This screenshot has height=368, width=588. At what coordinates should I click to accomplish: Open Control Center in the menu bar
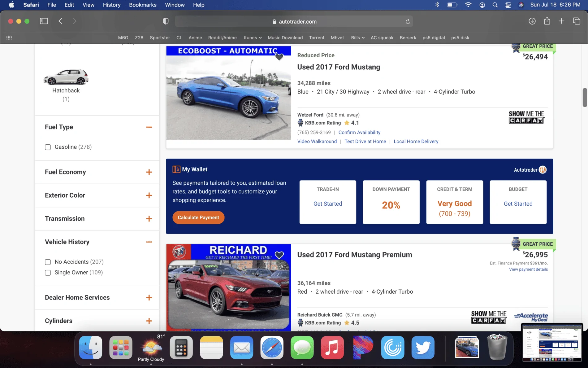point(508,5)
